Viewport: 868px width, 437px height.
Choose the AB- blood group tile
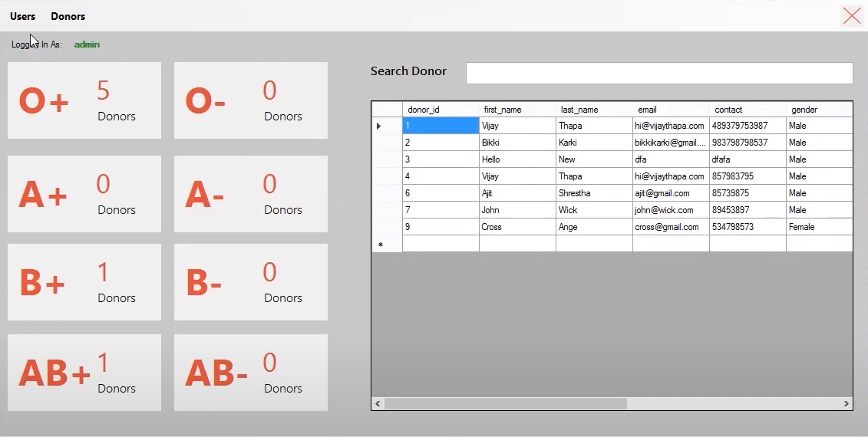tap(251, 373)
